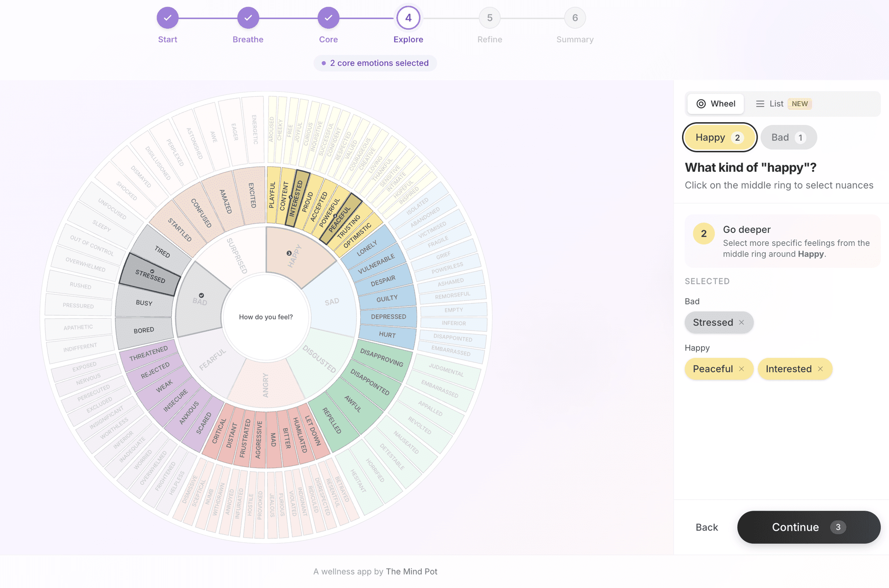Screen dimensions: 889x588
Task: Click step 4 Explore circle
Action: coord(408,18)
